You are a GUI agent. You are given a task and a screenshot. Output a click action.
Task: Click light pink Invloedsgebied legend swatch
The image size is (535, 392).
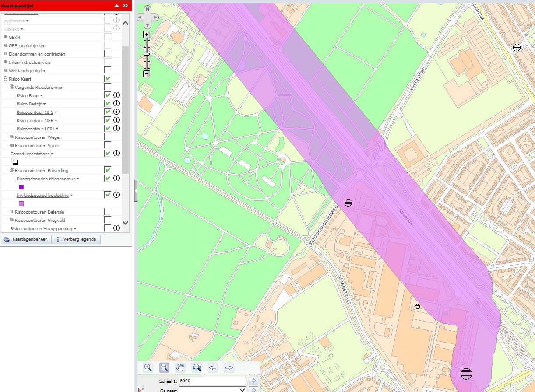pos(21,203)
